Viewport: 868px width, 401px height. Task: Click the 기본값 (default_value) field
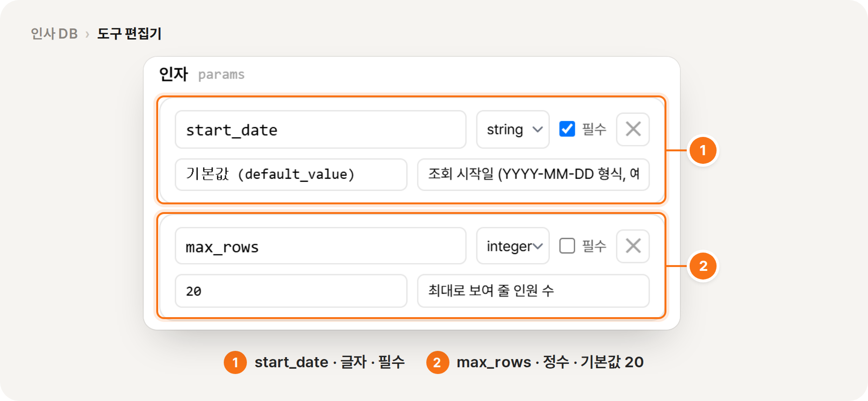291,174
